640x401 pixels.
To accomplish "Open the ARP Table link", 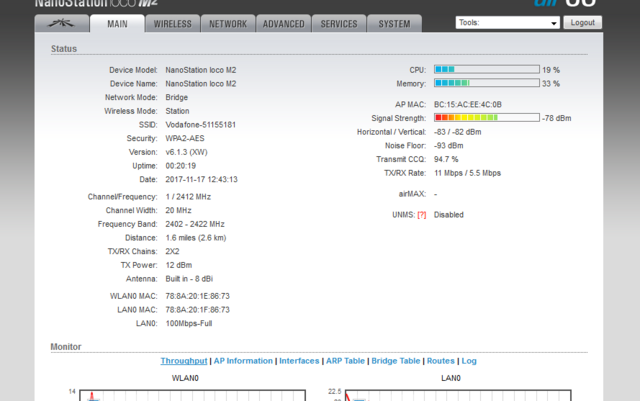I will [x=345, y=361].
